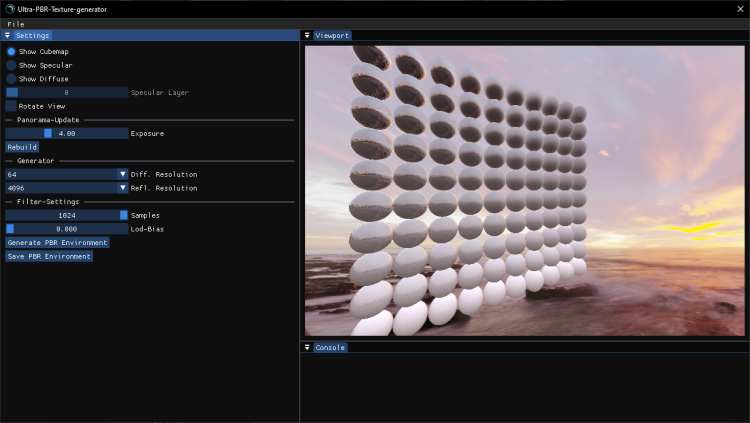Open the File menu
750x423 pixels.
point(16,24)
